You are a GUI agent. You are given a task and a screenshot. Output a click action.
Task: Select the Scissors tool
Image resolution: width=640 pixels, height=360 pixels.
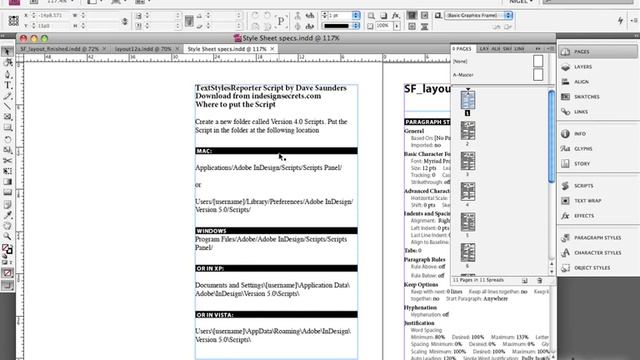tap(7, 160)
